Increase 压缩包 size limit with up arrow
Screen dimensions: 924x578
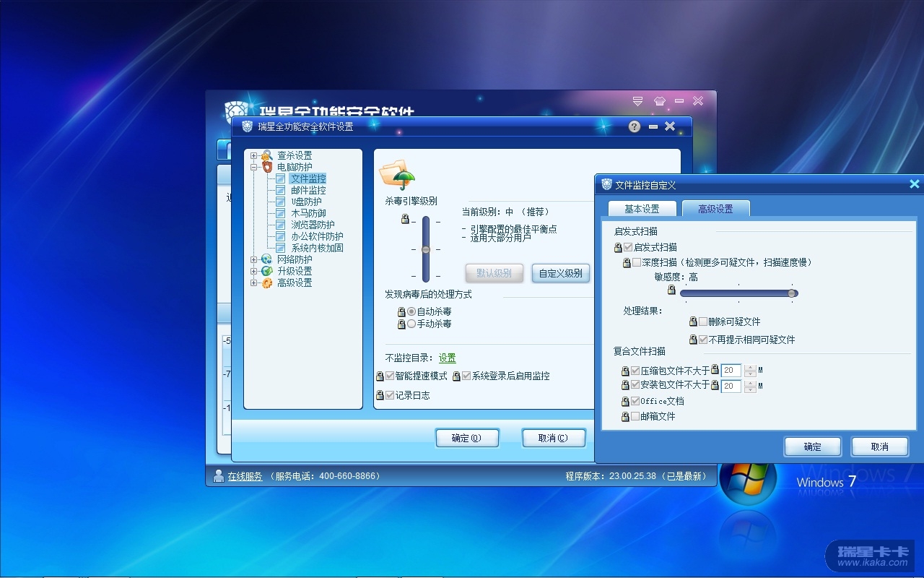pos(750,367)
